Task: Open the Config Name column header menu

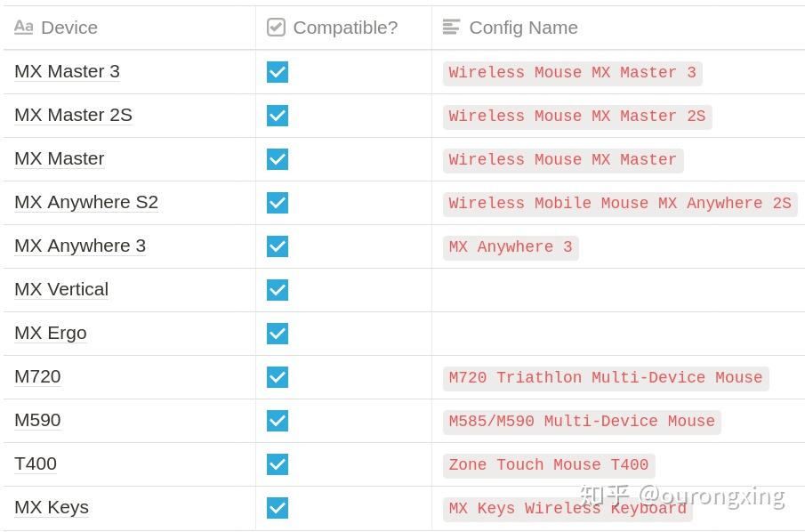Action: (523, 28)
